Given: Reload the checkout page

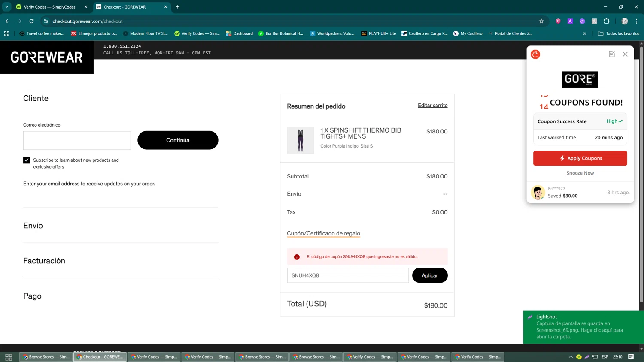Looking at the screenshot, I should (31, 21).
